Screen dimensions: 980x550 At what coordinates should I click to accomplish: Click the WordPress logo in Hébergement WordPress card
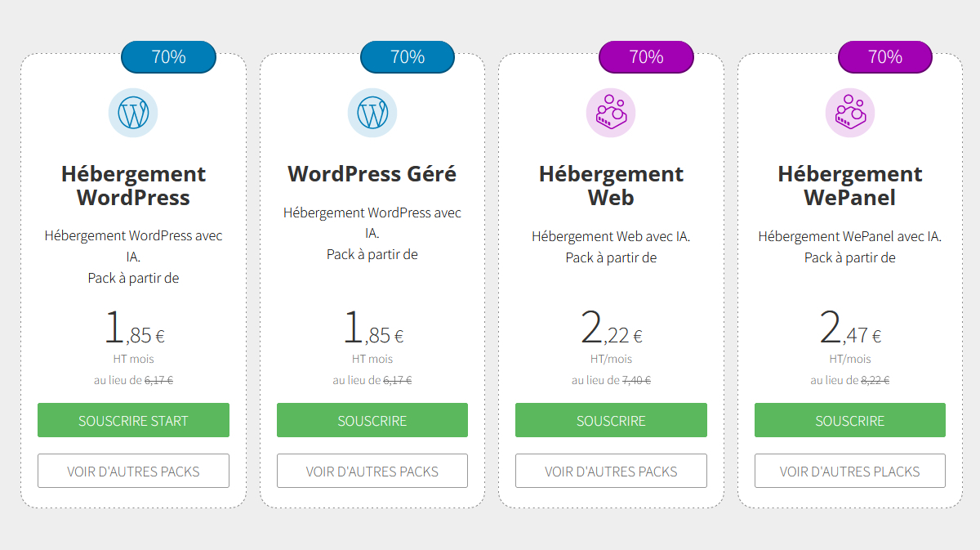133,113
